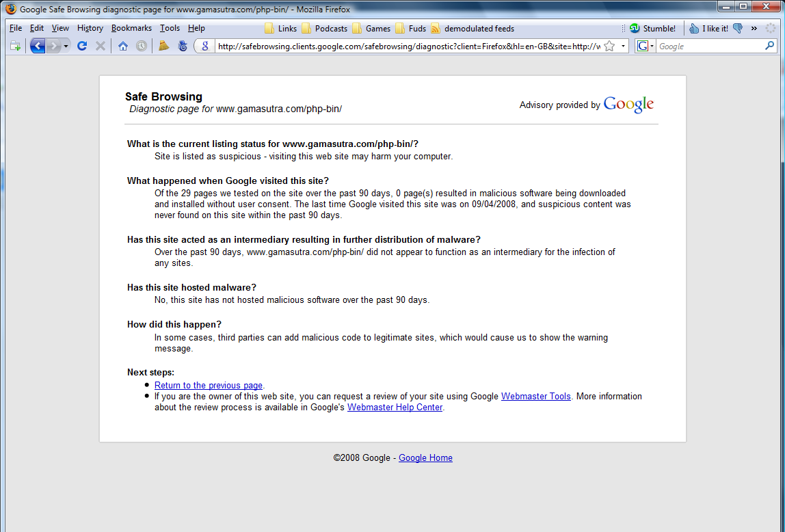The height and width of the screenshot is (532, 785).
Task: Open the View menu
Action: pyautogui.click(x=60, y=28)
